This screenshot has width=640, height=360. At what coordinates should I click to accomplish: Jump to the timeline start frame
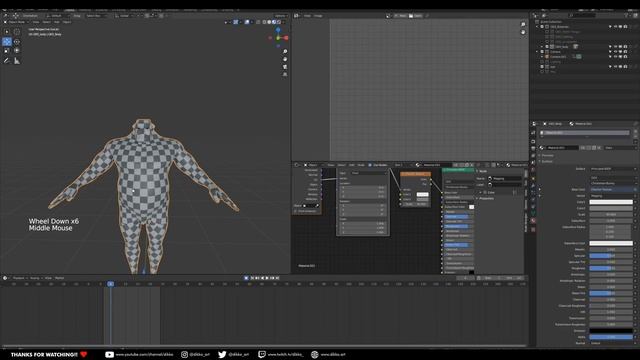tap(252, 278)
